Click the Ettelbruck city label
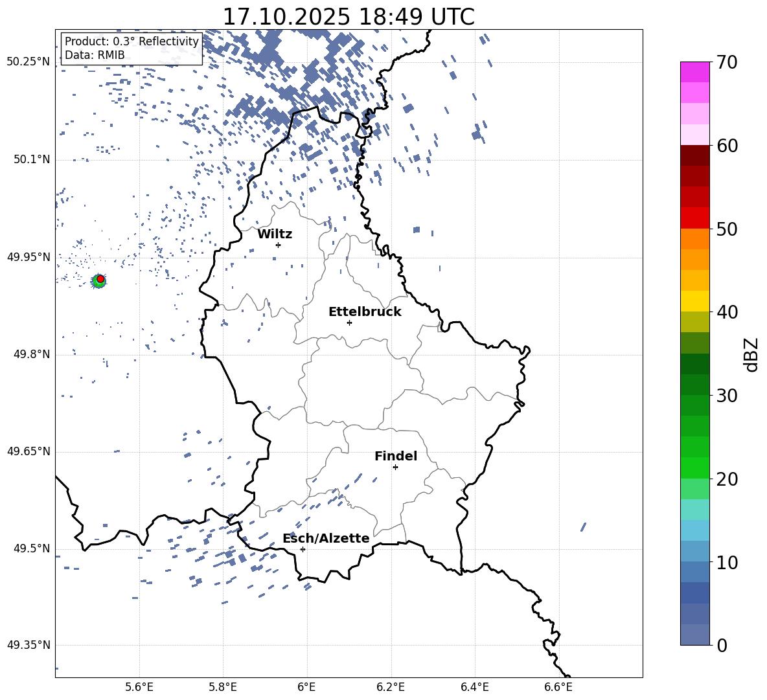Screen dimensions: 767x700 coord(365,312)
